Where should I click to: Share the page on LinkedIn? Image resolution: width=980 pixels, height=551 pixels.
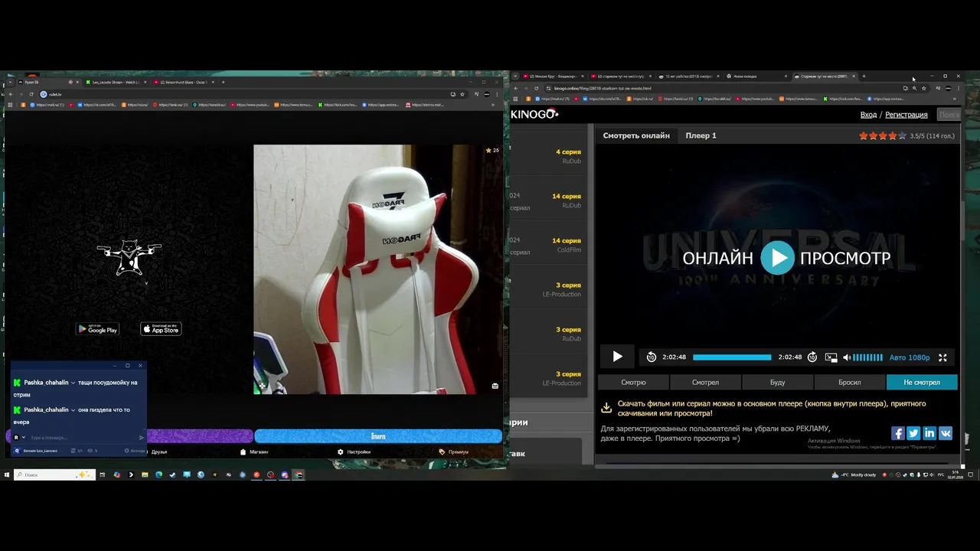(929, 433)
